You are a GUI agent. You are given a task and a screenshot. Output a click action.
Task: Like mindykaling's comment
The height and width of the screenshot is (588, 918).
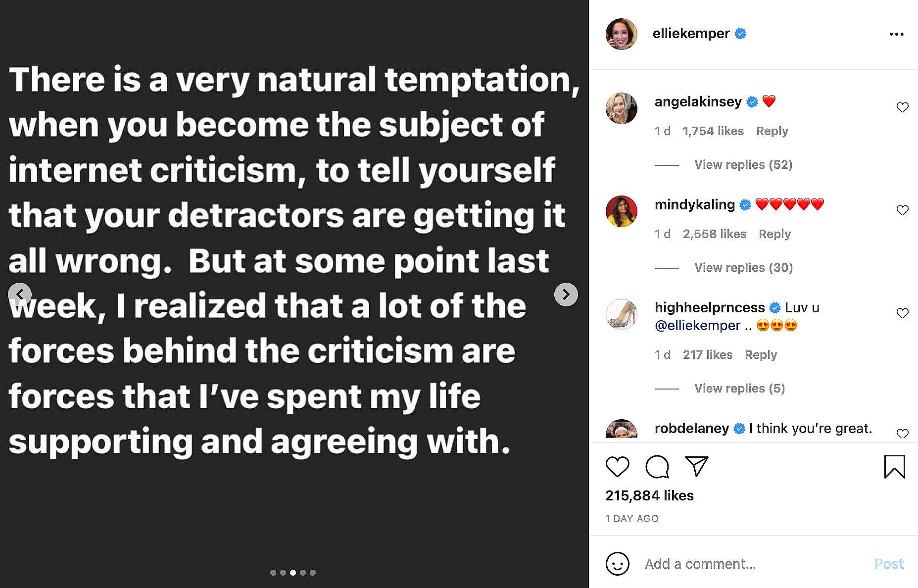(x=902, y=210)
